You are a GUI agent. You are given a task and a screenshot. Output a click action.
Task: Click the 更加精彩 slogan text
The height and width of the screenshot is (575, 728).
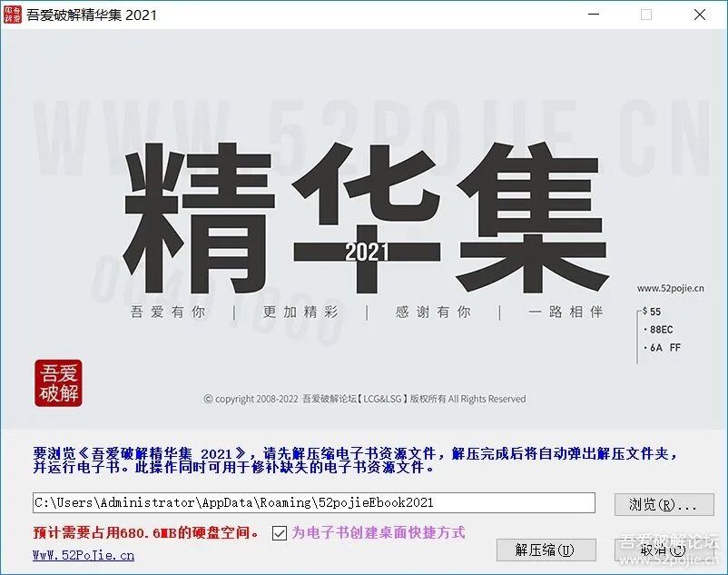pyautogui.click(x=300, y=312)
